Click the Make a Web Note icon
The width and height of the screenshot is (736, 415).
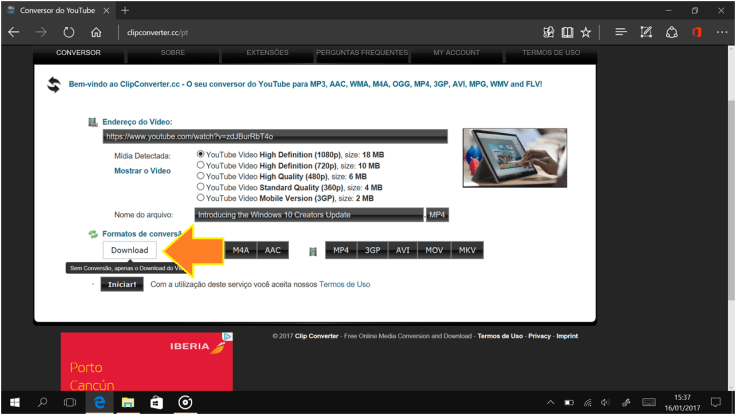tap(647, 32)
